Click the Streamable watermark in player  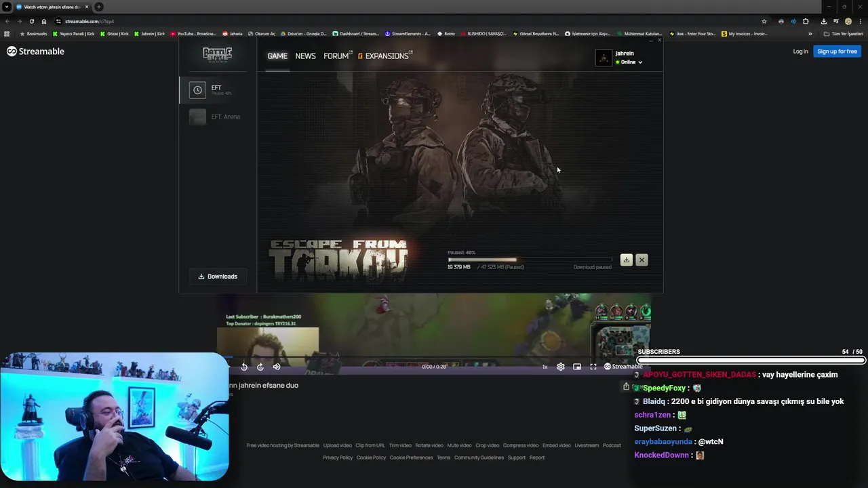623,367
